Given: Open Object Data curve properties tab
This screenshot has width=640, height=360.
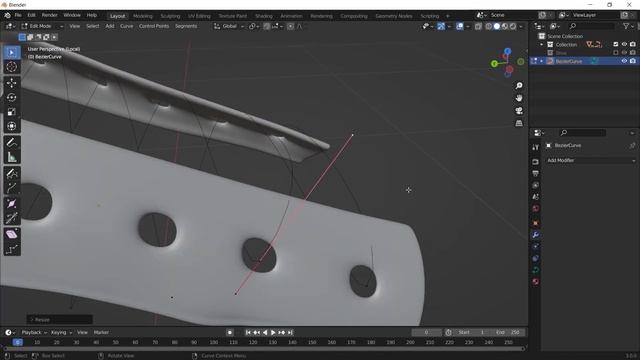Looking at the screenshot, I should (x=536, y=270).
